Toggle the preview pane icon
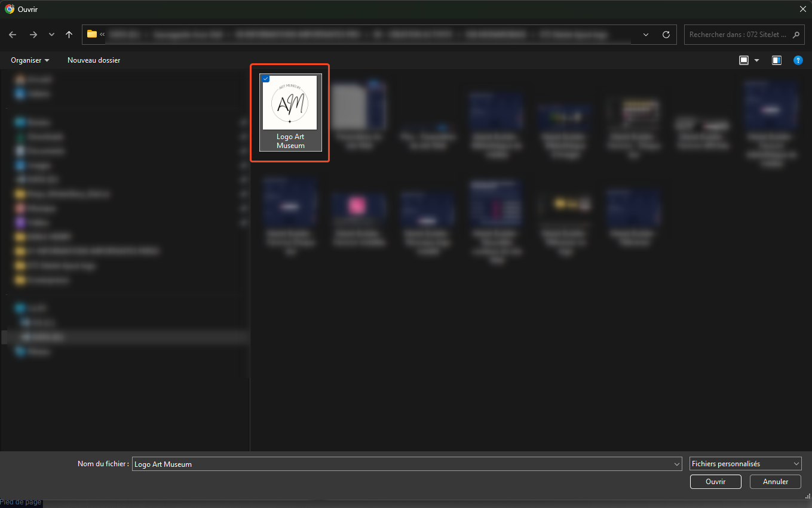Viewport: 812px width, 508px height. [x=776, y=60]
